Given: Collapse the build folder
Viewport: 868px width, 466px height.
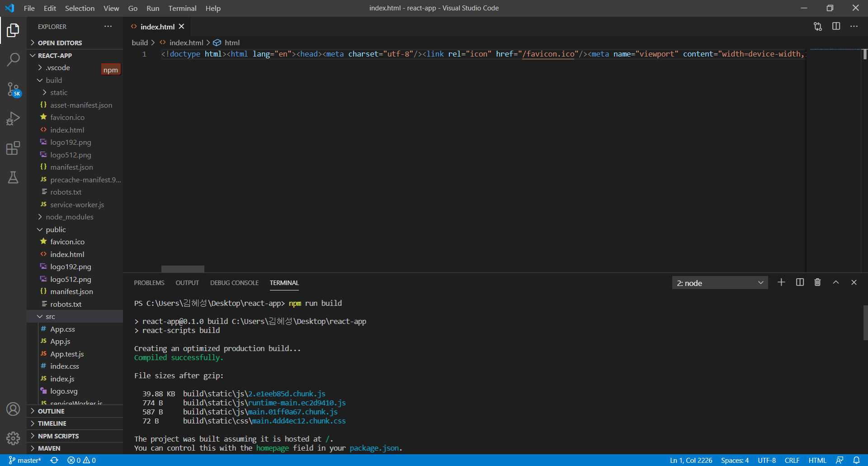Looking at the screenshot, I should [x=75, y=80].
